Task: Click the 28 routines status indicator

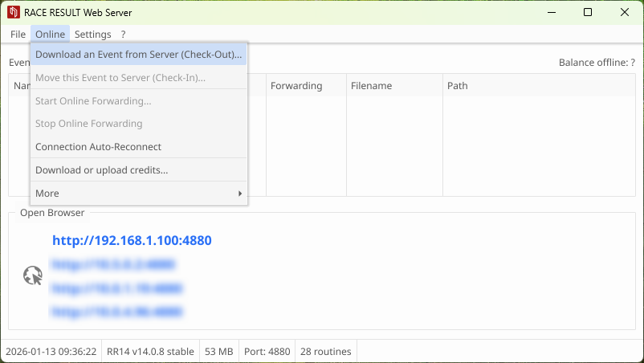Action: (x=325, y=352)
